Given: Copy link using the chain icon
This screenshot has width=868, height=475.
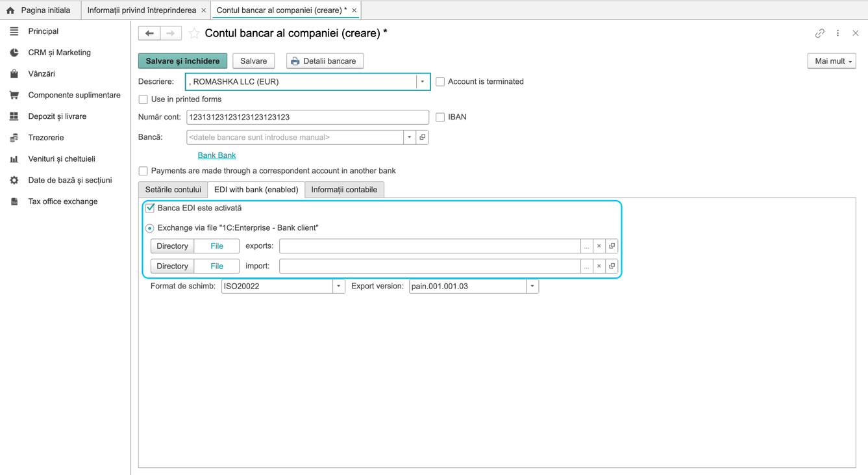Looking at the screenshot, I should (x=820, y=33).
